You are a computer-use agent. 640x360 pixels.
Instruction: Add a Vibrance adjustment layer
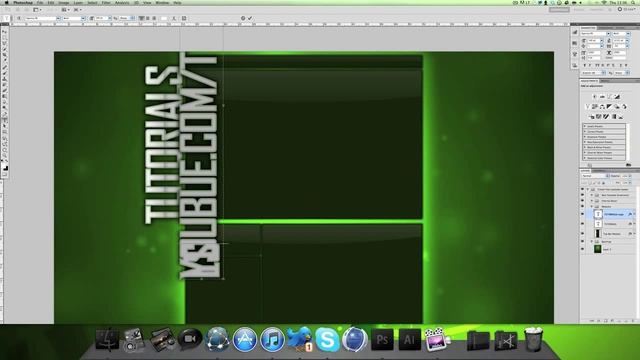coord(587,107)
